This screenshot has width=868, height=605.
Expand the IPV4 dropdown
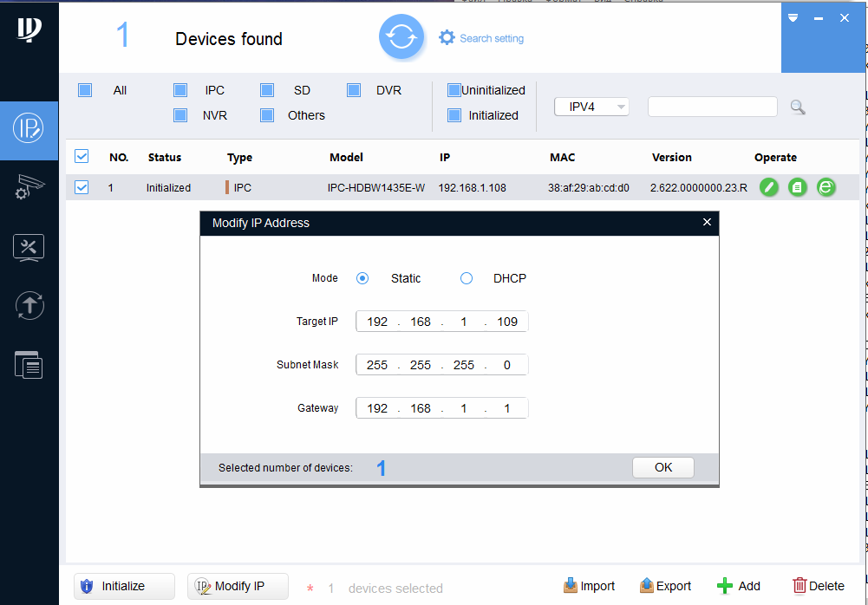click(x=591, y=107)
